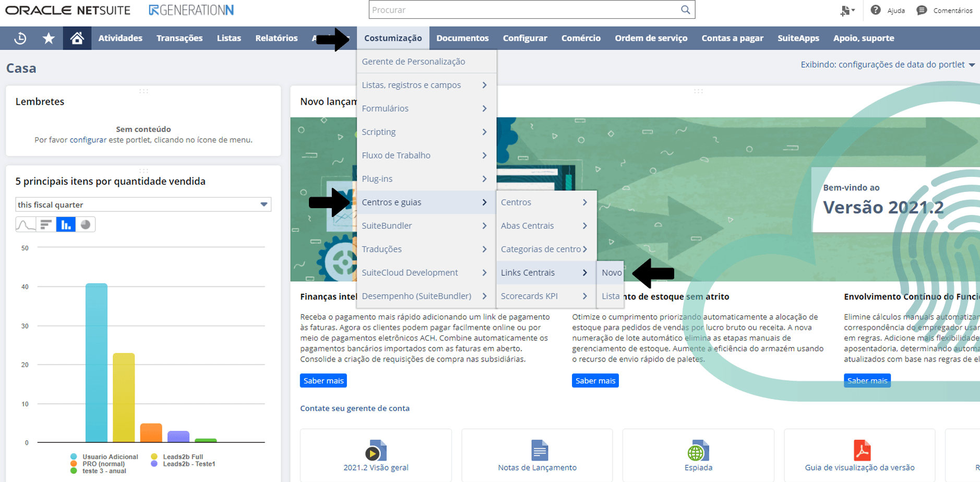
Task: Open the Ajuda question mark icon
Action: tap(876, 10)
